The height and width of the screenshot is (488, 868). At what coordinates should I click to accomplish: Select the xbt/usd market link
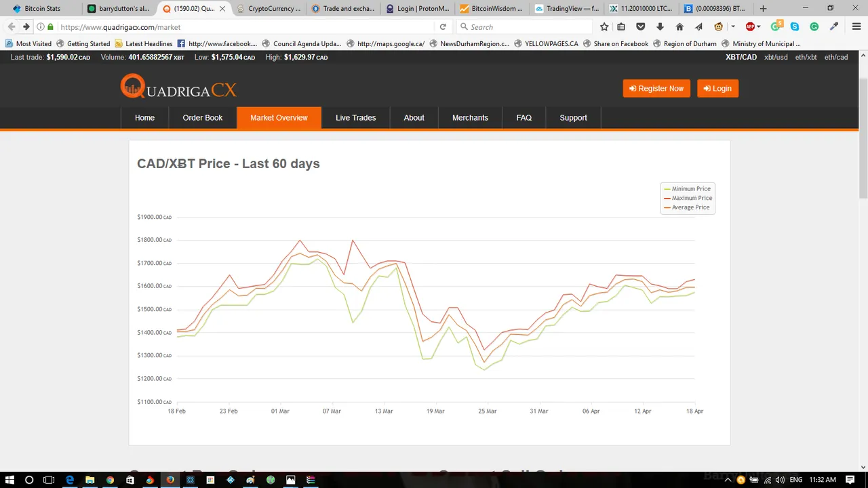[x=776, y=58]
